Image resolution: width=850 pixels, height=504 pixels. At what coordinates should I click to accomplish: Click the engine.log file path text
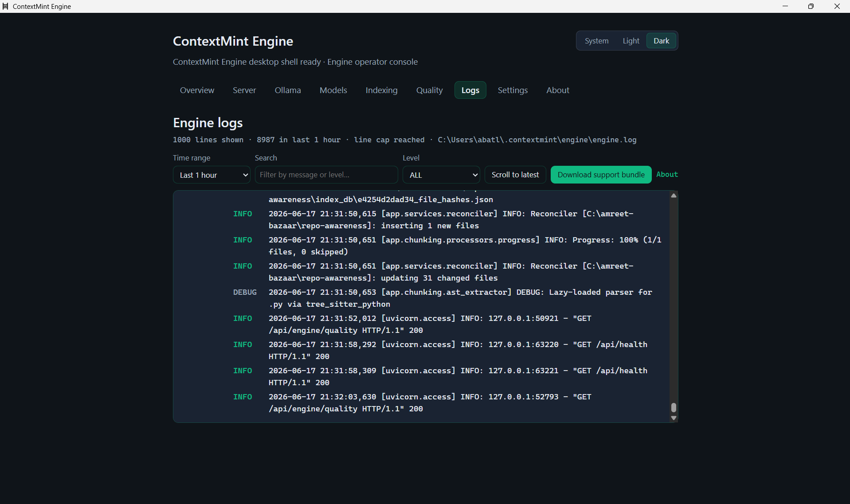[537, 140]
